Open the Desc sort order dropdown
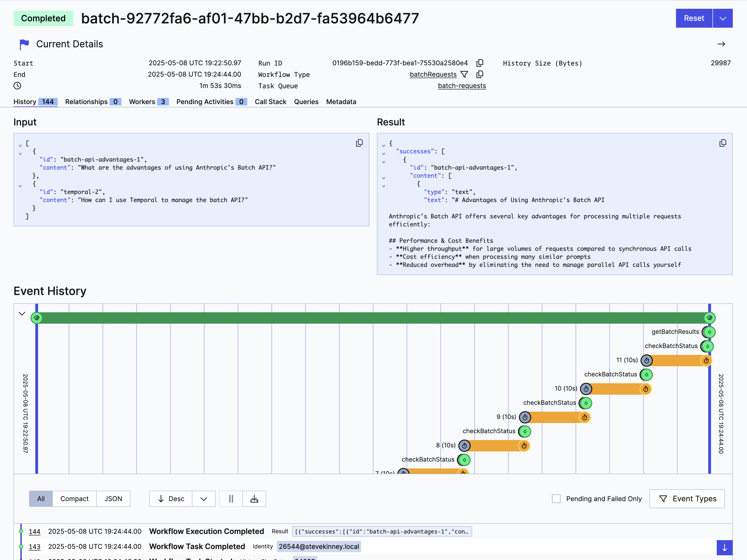 click(x=204, y=498)
